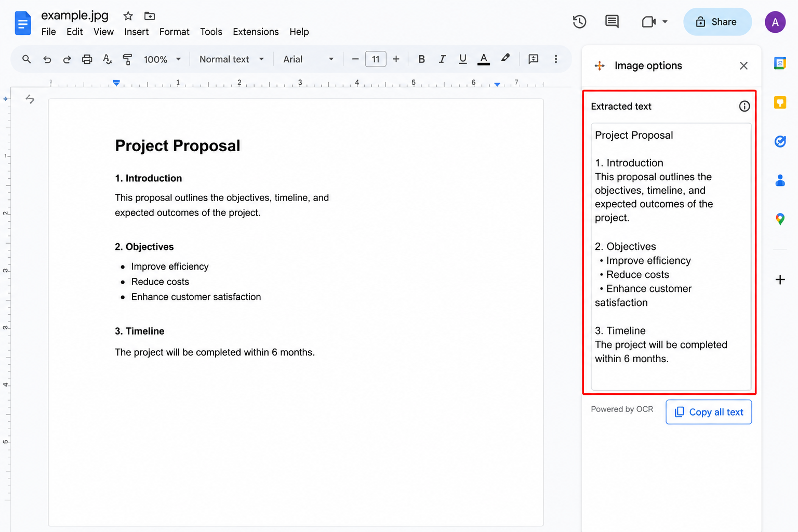Click the add comment toolbar icon
The image size is (798, 532).
click(533, 59)
